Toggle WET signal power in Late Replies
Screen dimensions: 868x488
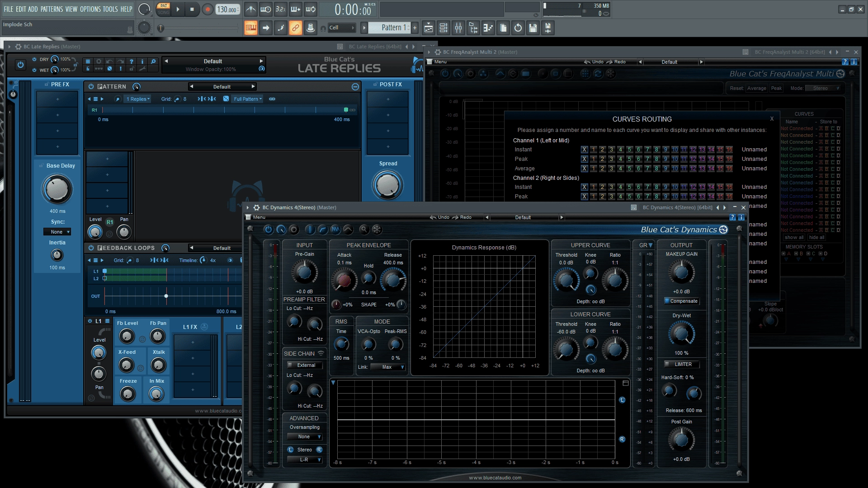[x=34, y=70]
